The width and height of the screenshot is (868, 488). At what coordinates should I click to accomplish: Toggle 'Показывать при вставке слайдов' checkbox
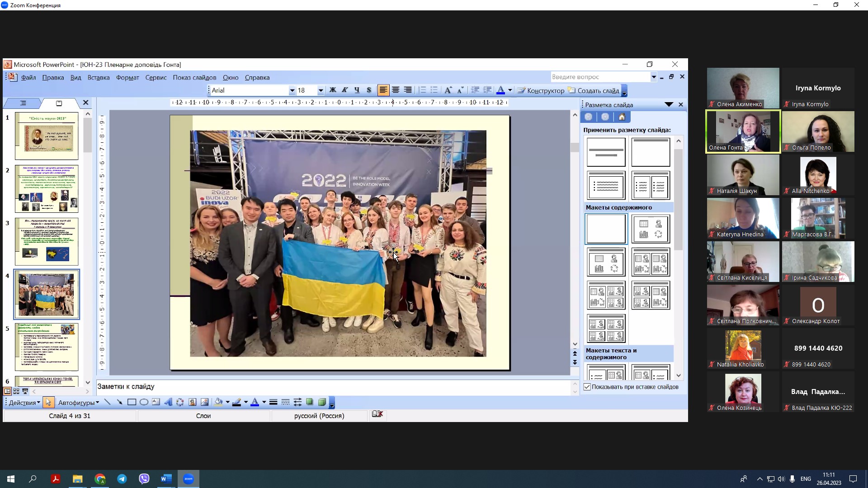click(587, 387)
